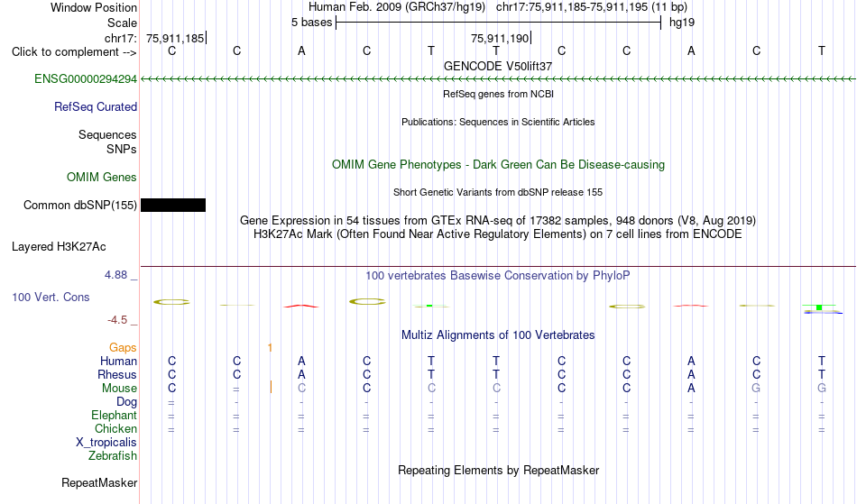Click the RepeatMasker track label
The height and width of the screenshot is (504, 857).
click(x=99, y=482)
